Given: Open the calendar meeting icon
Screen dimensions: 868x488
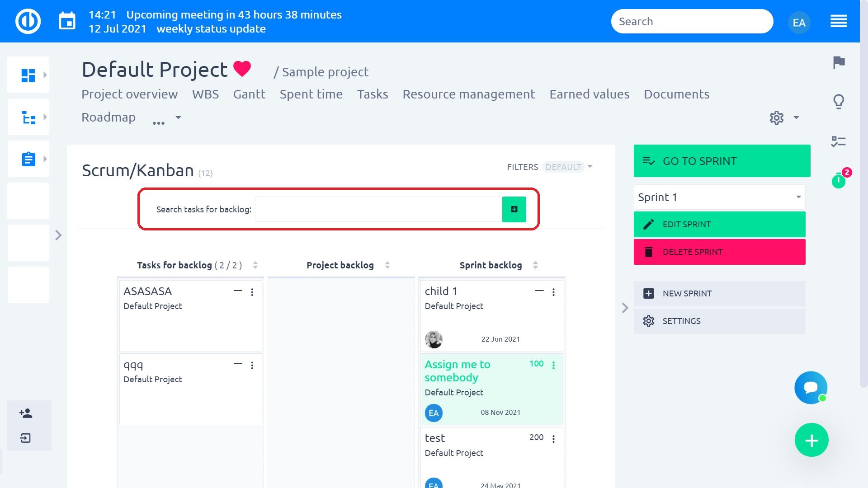Looking at the screenshot, I should 67,21.
